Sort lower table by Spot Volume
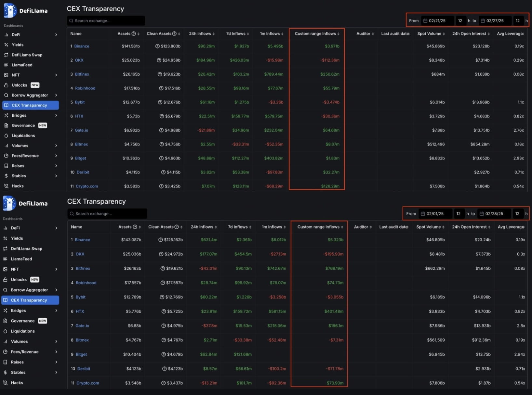The width and height of the screenshot is (532, 395). pos(430,227)
